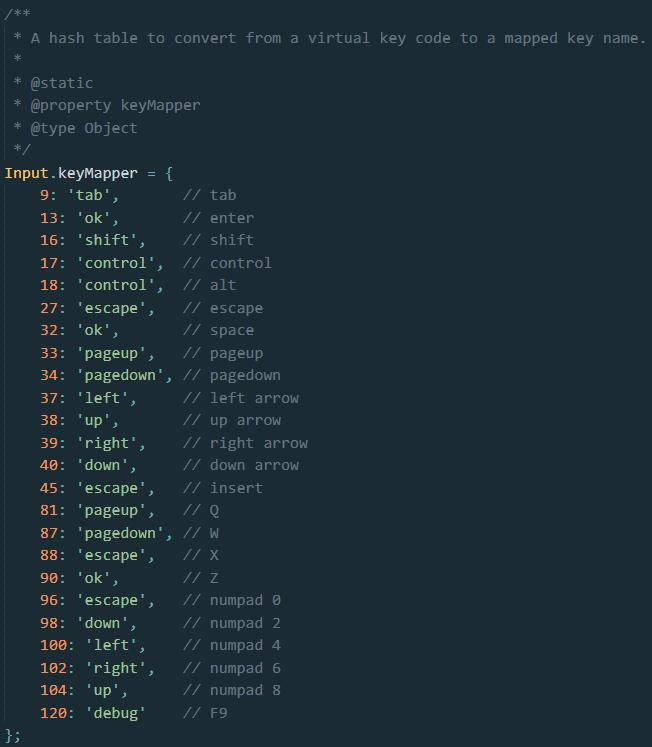Click the '// numpad 2' comment

pyautogui.click(x=232, y=623)
